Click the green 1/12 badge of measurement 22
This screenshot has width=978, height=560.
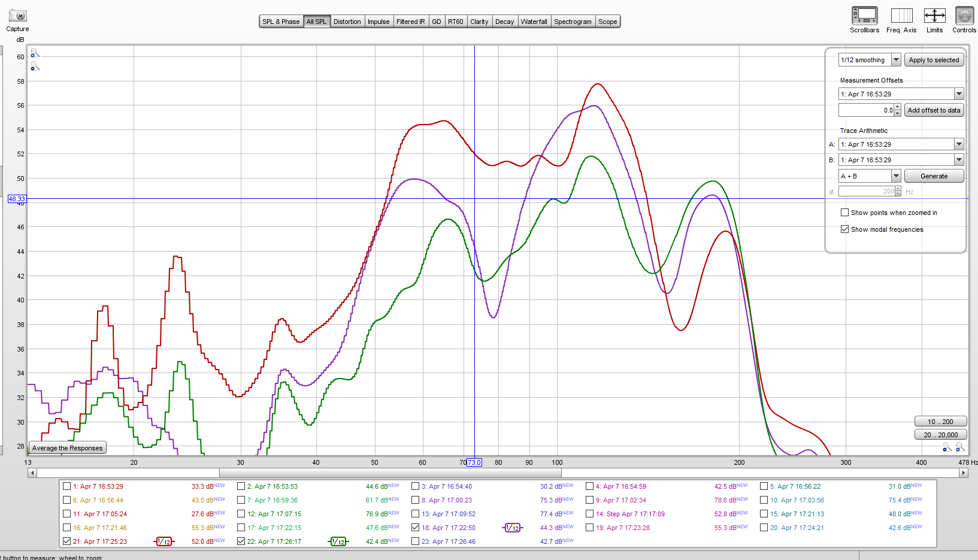(x=338, y=541)
